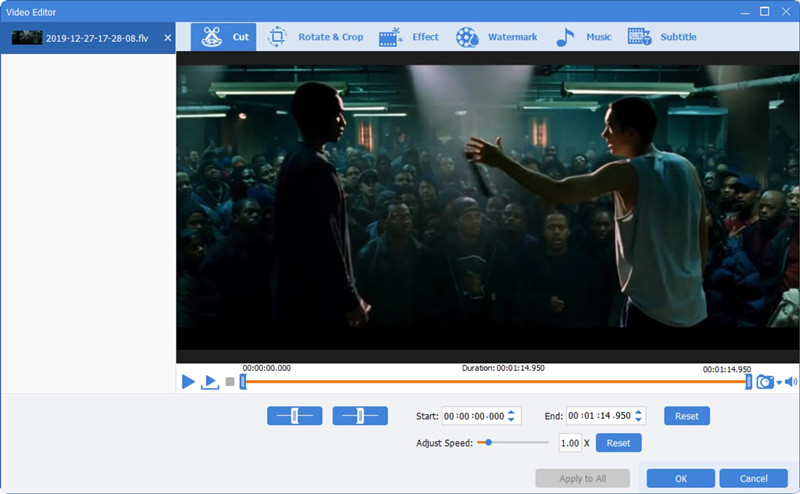Take a snapshot with camera icon
This screenshot has width=800, height=494.
click(x=765, y=382)
